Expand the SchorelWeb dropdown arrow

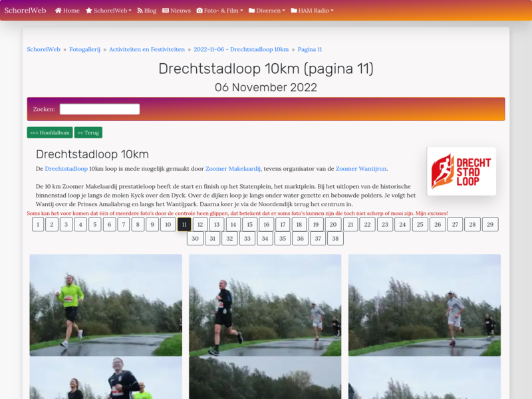pos(130,11)
